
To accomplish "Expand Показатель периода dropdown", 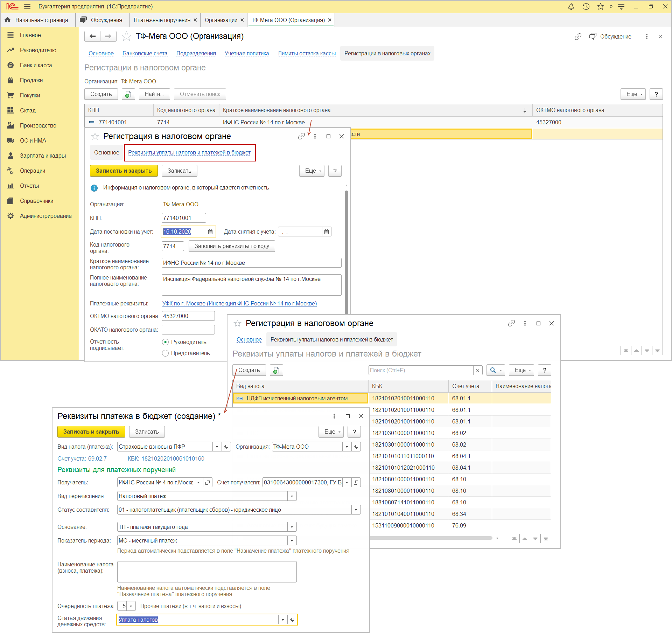I will click(292, 541).
